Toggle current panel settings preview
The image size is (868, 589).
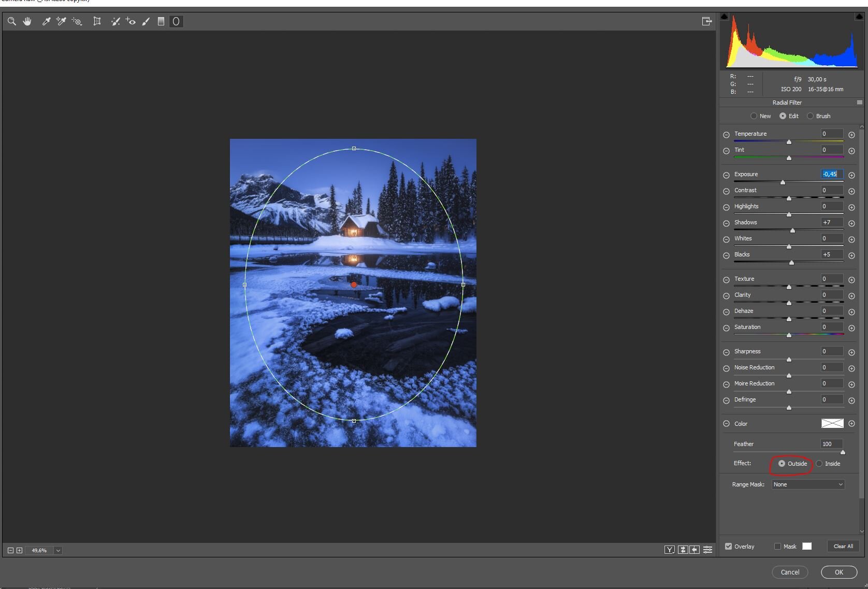[707, 550]
